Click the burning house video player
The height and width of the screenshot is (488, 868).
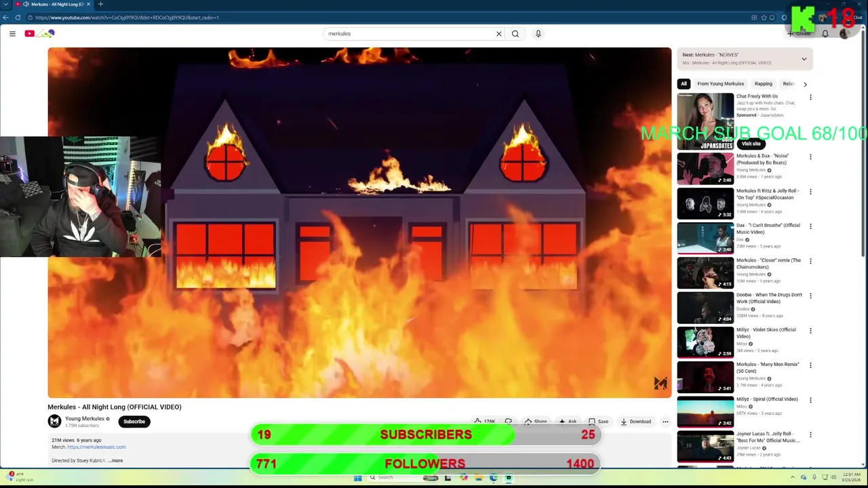tap(359, 222)
